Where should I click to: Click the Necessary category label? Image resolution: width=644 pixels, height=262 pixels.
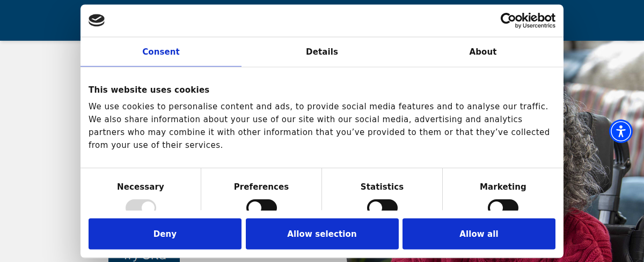(141, 187)
